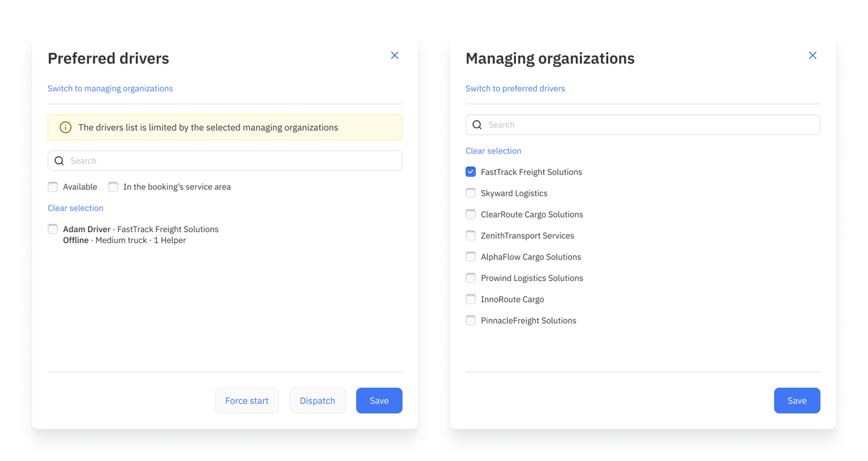Screen dimensions: 868x461
Task: Click the drivers list limited banner text
Action: pyautogui.click(x=208, y=127)
